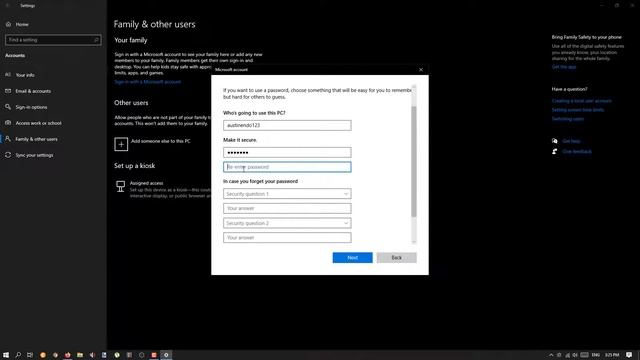The image size is (640, 360).
Task: Click the Assigned access kiosk icon
Action: [x=120, y=187]
